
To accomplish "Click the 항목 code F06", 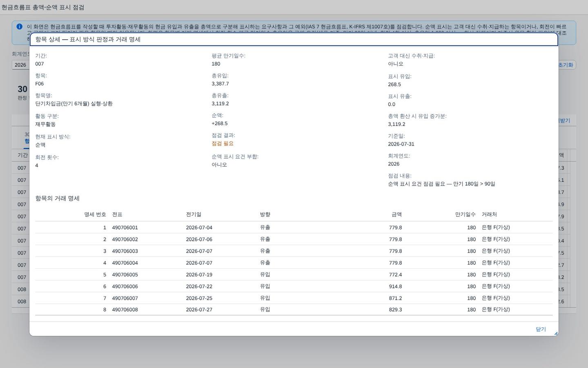I will tap(39, 84).
